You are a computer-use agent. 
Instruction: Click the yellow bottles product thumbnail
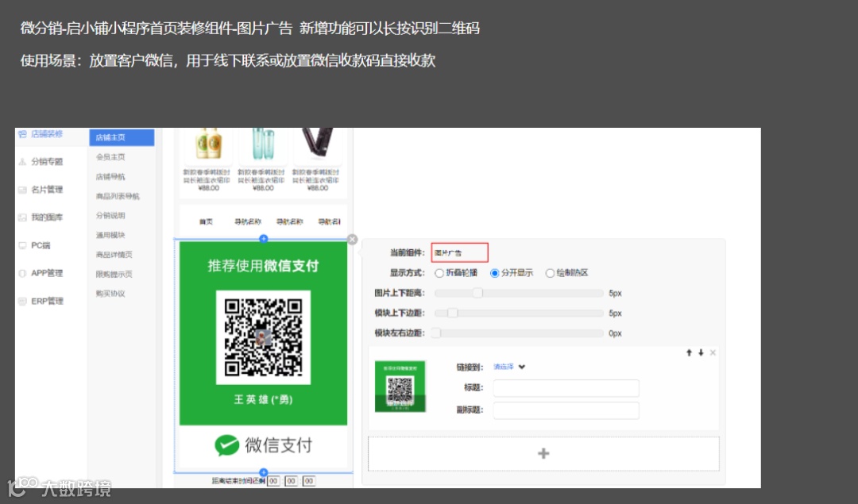point(208,144)
